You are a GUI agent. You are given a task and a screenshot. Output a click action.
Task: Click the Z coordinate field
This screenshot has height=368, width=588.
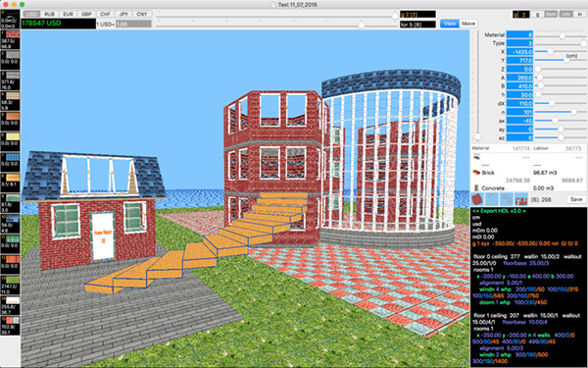[x=519, y=69]
